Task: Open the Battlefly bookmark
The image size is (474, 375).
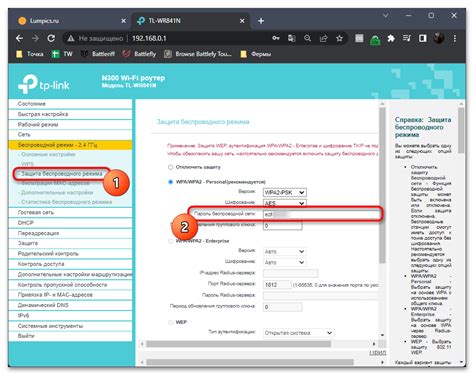Action: pyautogui.click(x=139, y=54)
